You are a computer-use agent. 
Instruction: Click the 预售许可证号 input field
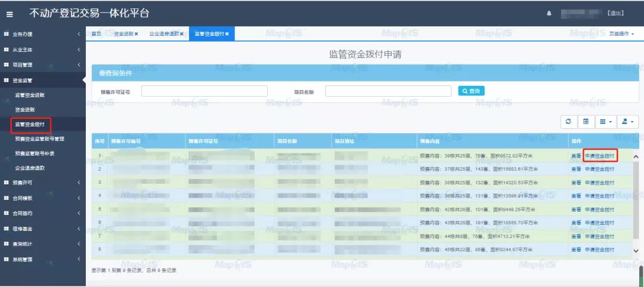204,91
